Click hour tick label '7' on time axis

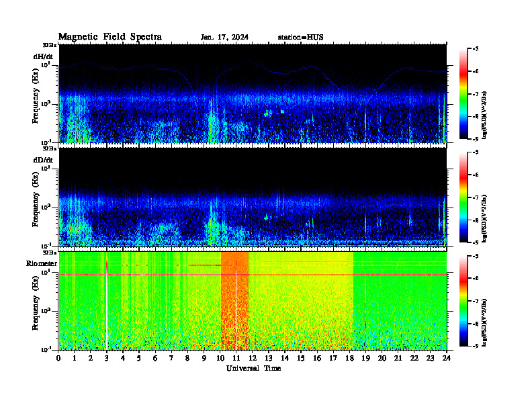tap(172, 358)
